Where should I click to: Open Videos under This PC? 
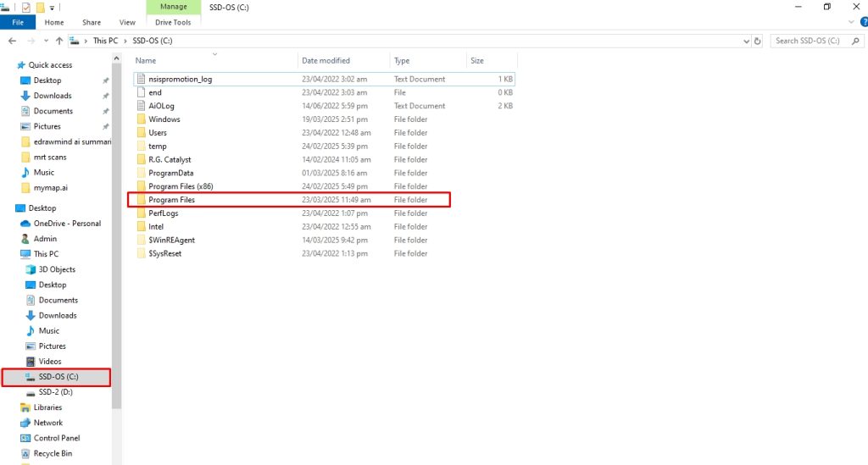coord(49,362)
